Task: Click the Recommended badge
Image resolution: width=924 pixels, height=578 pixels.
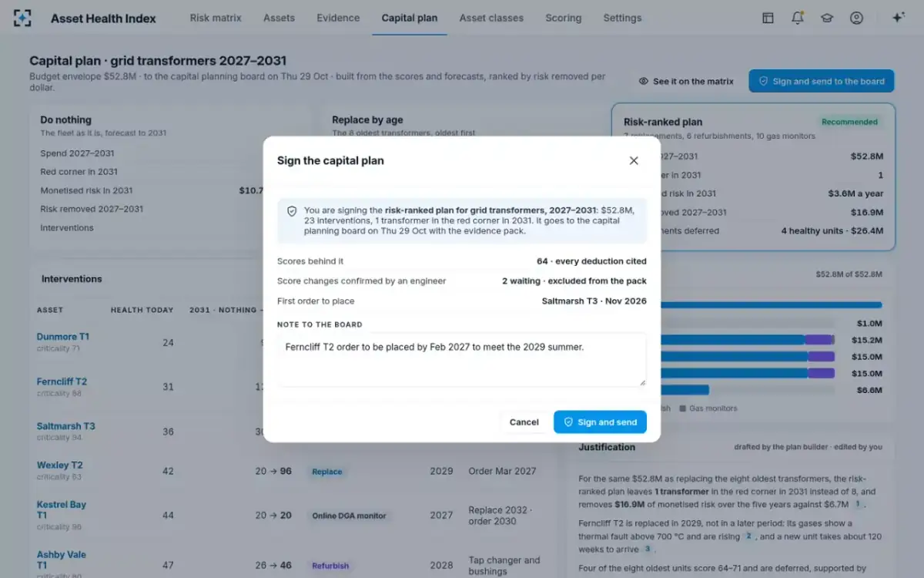Action: coord(849,122)
